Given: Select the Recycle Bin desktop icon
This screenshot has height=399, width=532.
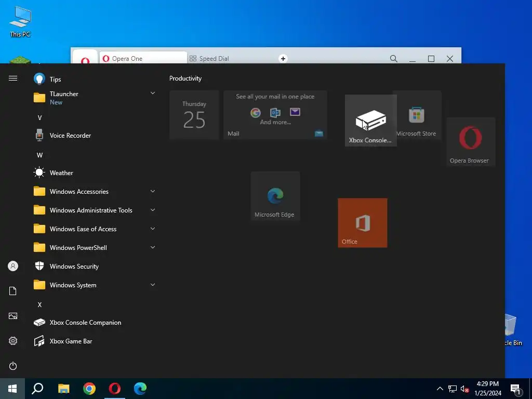Looking at the screenshot, I should click(x=513, y=330).
